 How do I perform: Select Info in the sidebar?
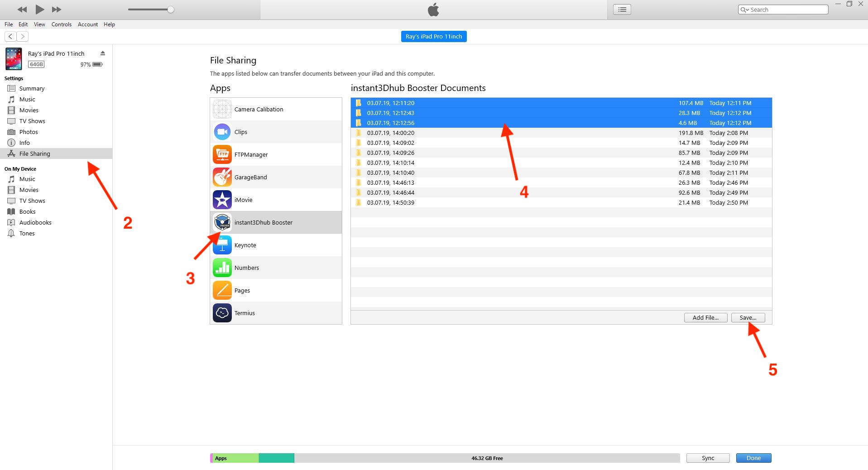coord(56,143)
